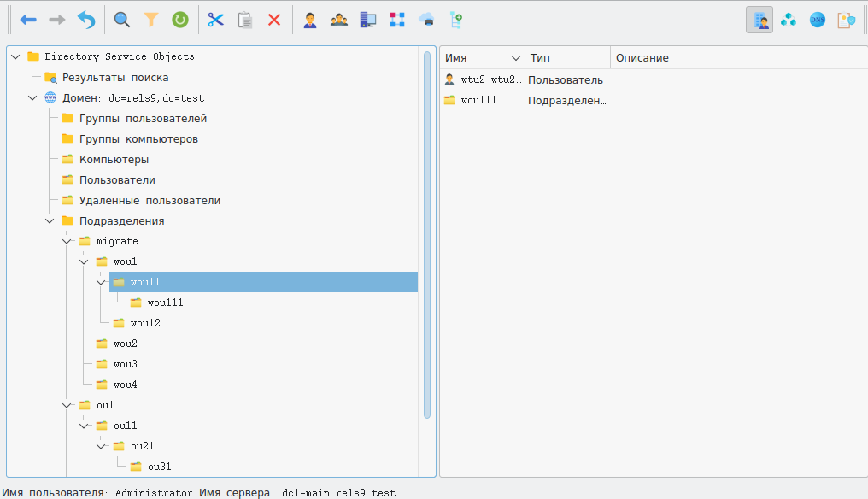Click the computer icon in toolbar

click(x=368, y=20)
